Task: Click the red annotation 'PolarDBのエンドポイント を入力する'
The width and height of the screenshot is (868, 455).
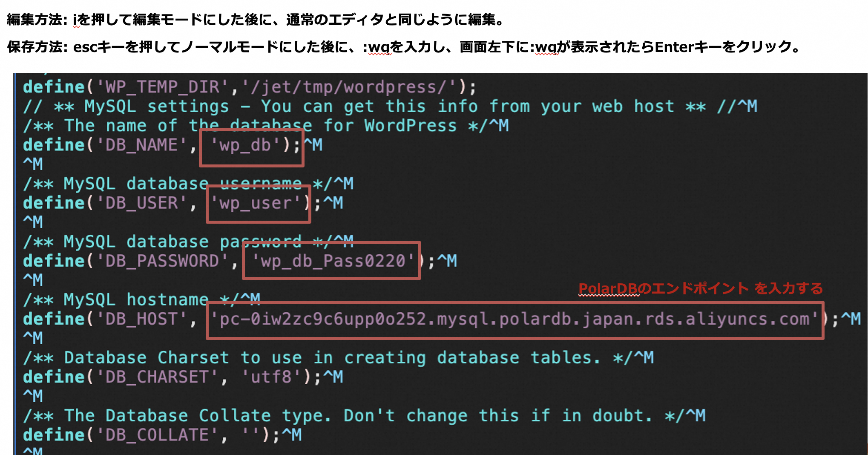Action: (700, 289)
